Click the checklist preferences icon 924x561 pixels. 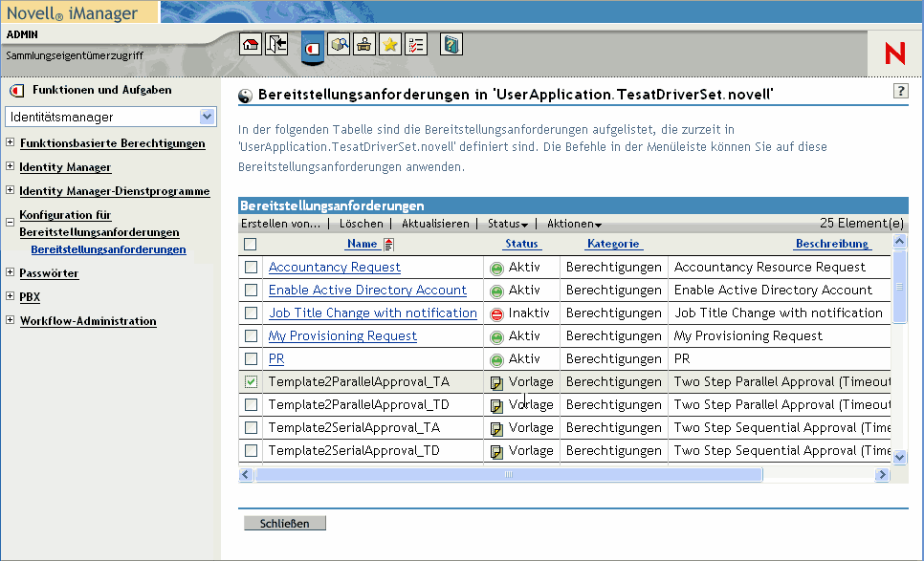[x=416, y=44]
